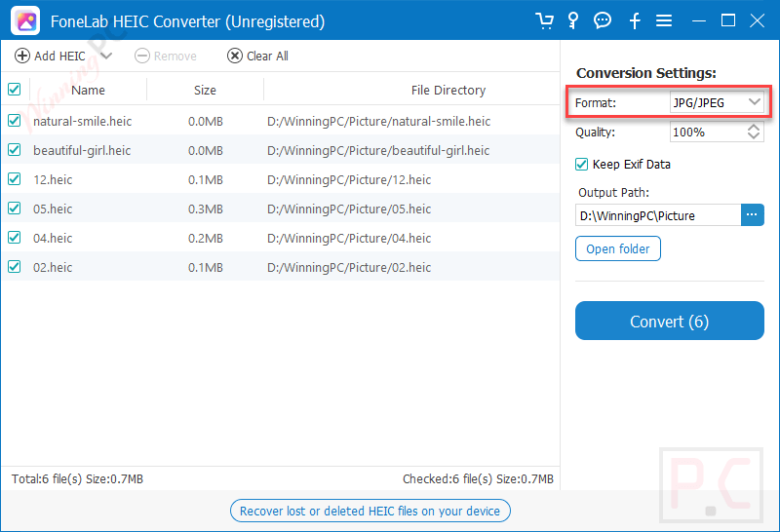The image size is (780, 532).
Task: Toggle the checkbox for 02.heic
Action: 15,267
